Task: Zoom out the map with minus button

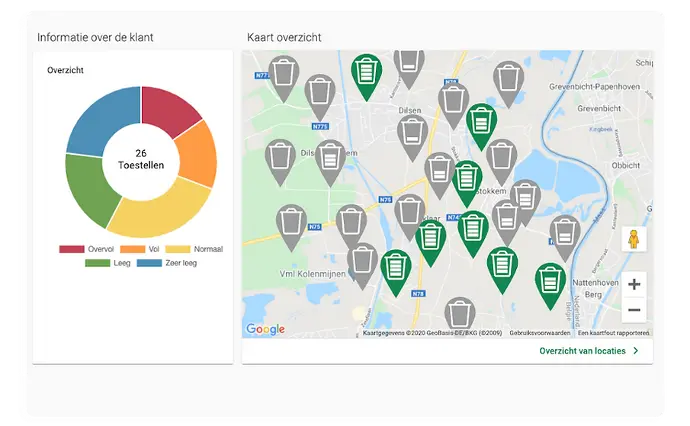Action: tap(634, 310)
